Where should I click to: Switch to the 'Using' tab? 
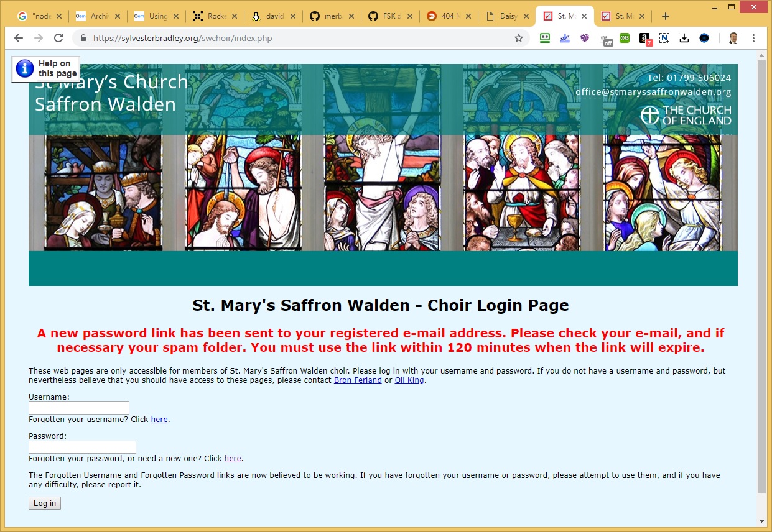point(156,16)
